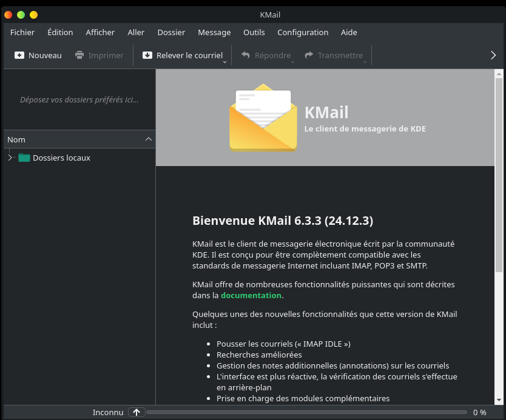Click the KMail envelope logo
The image size is (506, 420).
point(263,118)
